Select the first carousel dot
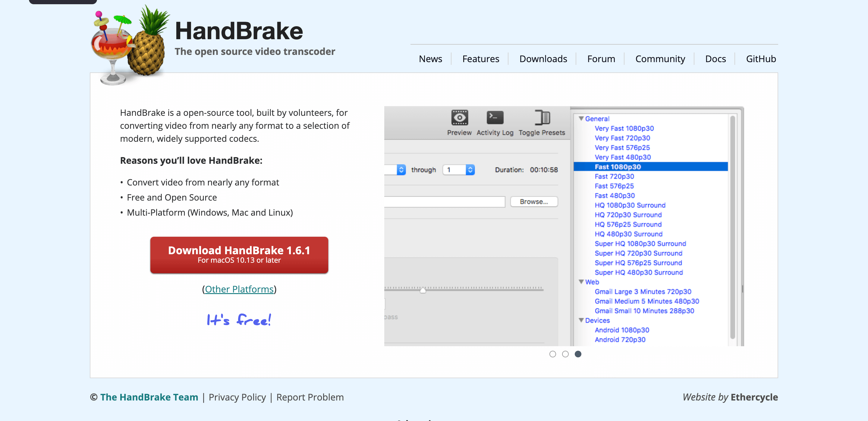The image size is (868, 421). tap(552, 354)
